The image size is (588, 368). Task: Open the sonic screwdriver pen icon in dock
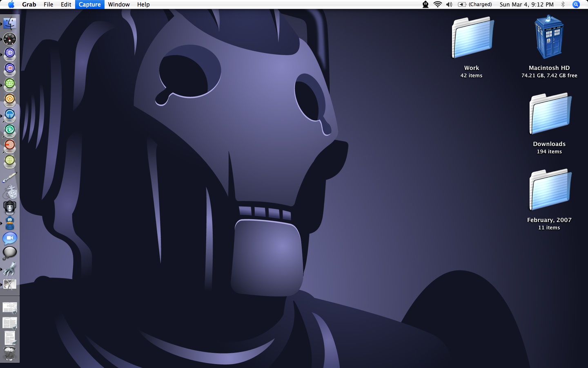pyautogui.click(x=10, y=177)
